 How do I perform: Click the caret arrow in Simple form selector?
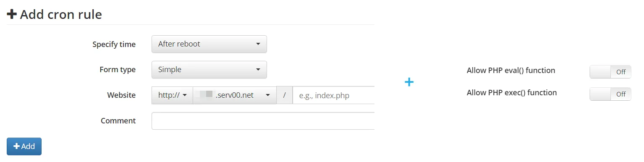pos(258,70)
